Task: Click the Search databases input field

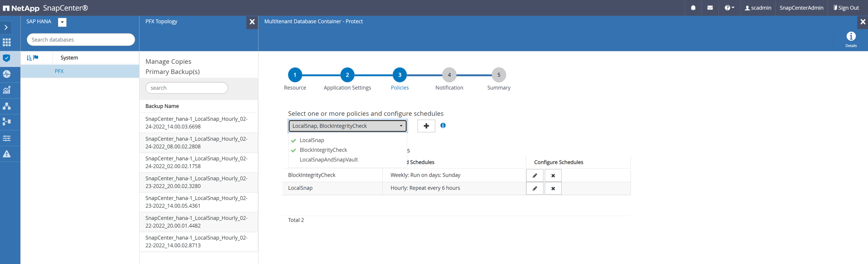Action: point(81,40)
